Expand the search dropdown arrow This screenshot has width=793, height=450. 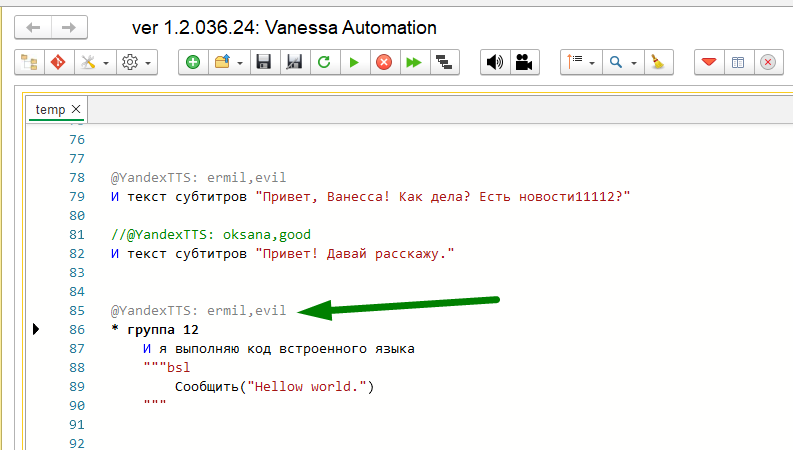pyautogui.click(x=634, y=64)
